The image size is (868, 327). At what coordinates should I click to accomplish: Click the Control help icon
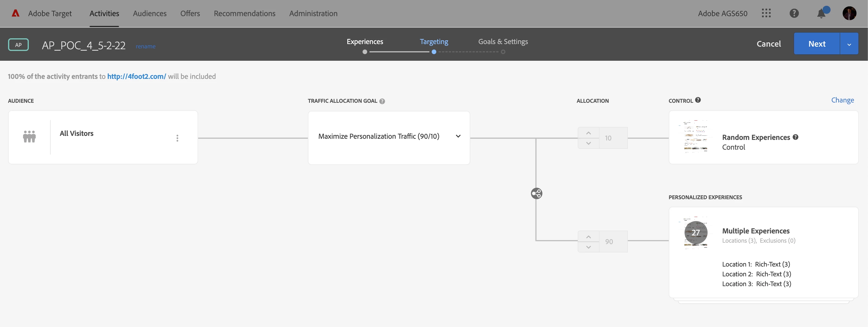coord(698,100)
